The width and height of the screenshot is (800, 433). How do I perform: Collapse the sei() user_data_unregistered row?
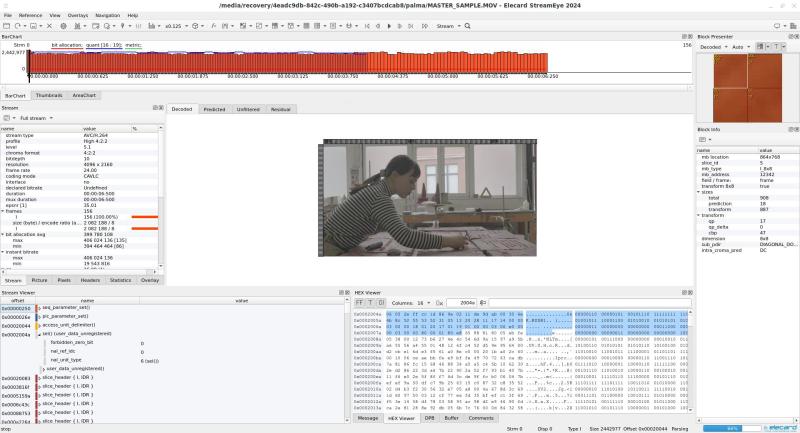pyautogui.click(x=40, y=334)
